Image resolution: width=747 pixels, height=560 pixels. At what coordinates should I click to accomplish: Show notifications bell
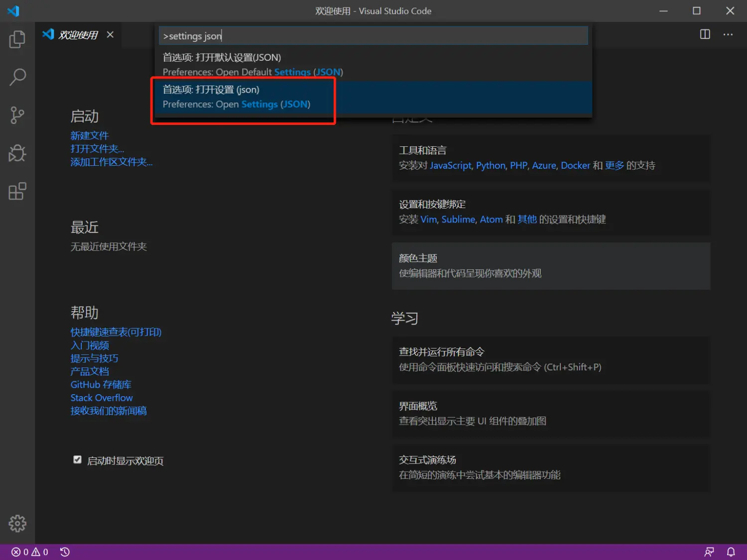[x=731, y=552]
